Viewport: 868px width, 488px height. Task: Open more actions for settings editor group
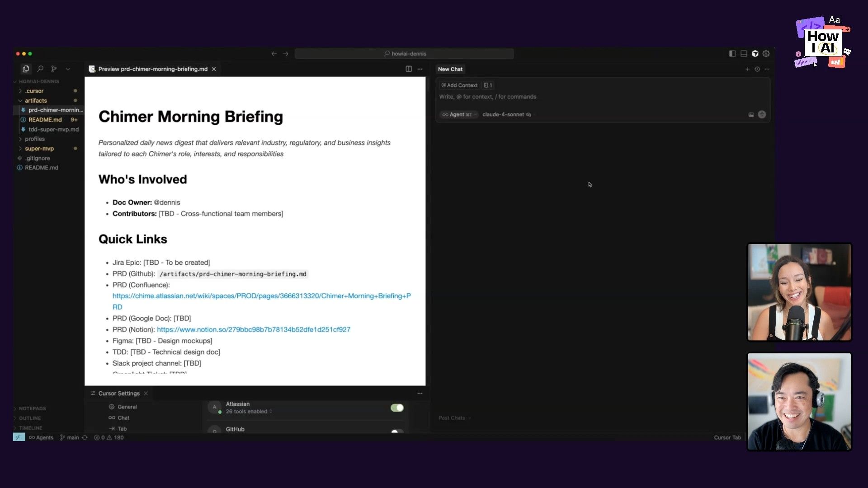[x=420, y=394]
